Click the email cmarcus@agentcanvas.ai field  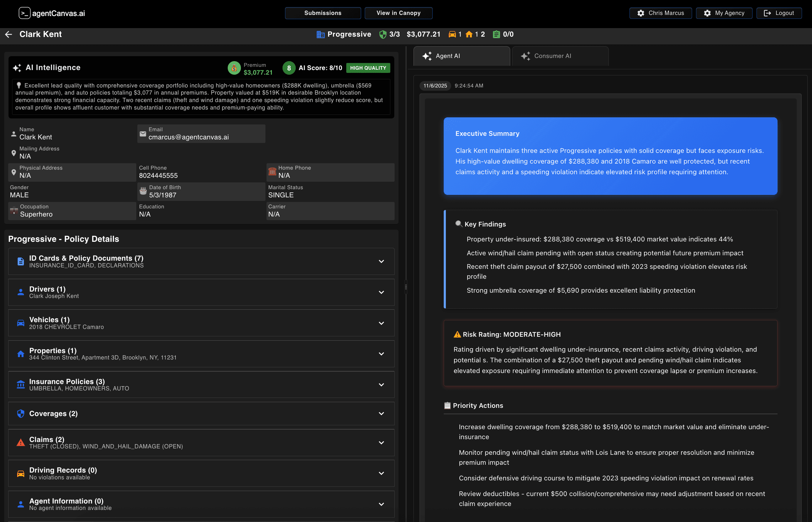[x=201, y=134]
